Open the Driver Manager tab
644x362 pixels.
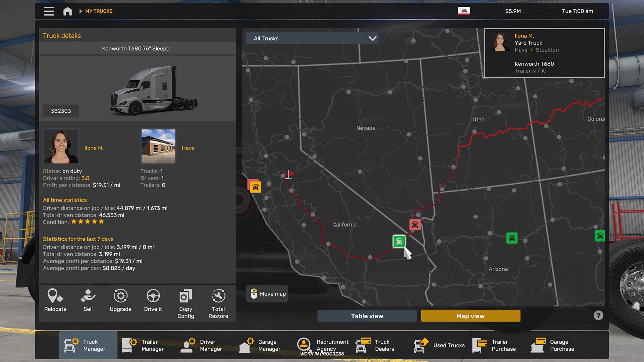coord(201,345)
